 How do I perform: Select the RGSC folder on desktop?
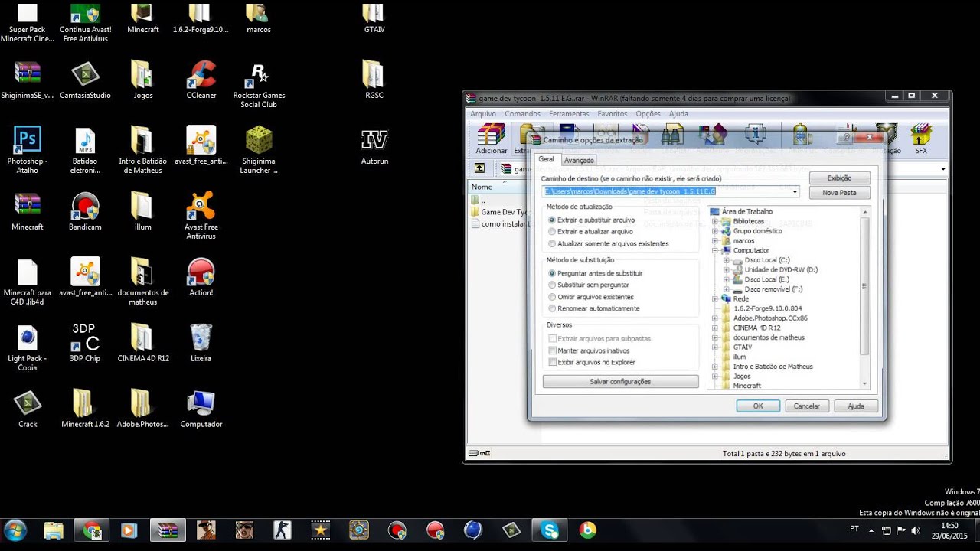(x=374, y=80)
